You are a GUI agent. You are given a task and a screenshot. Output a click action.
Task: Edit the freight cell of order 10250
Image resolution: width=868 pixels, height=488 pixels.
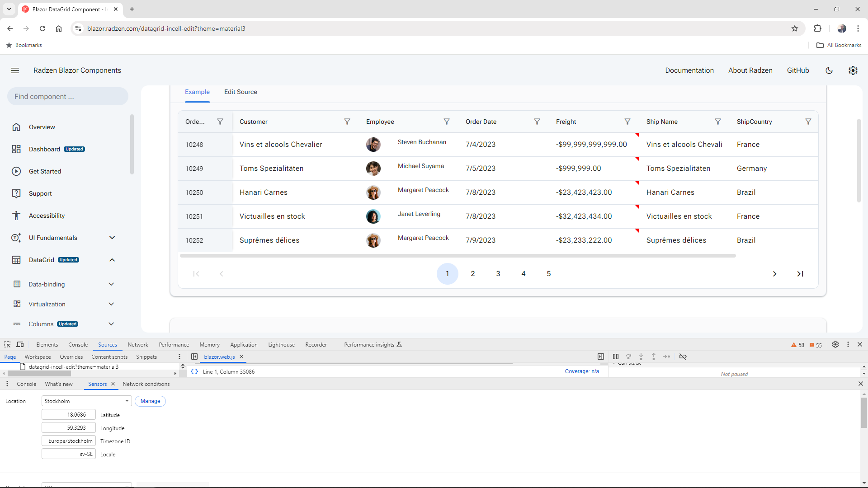(594, 192)
